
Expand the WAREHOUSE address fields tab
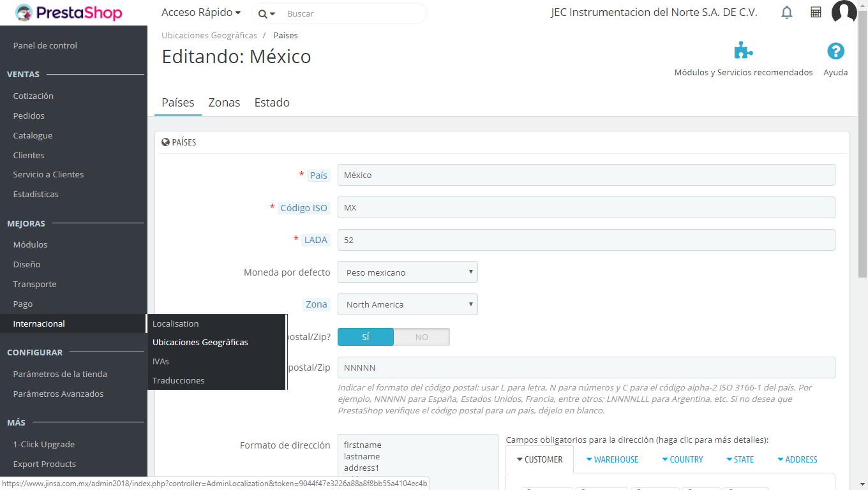tap(612, 459)
